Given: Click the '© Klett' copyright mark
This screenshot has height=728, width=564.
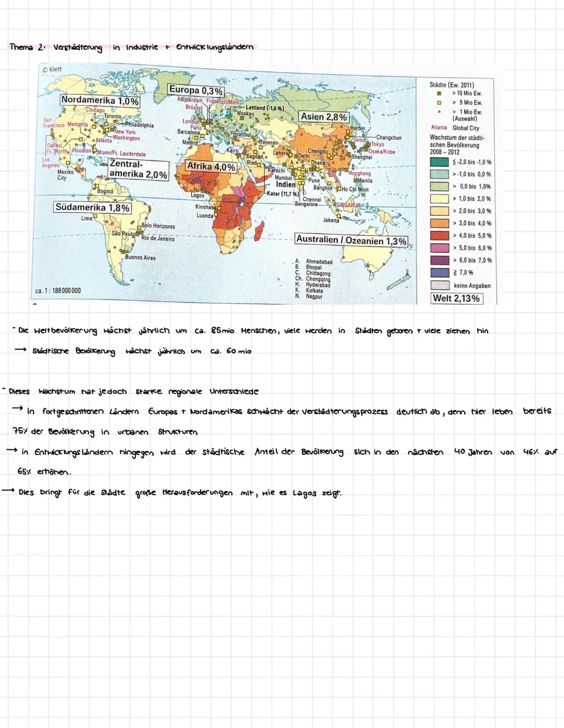Looking at the screenshot, I should tap(52, 69).
